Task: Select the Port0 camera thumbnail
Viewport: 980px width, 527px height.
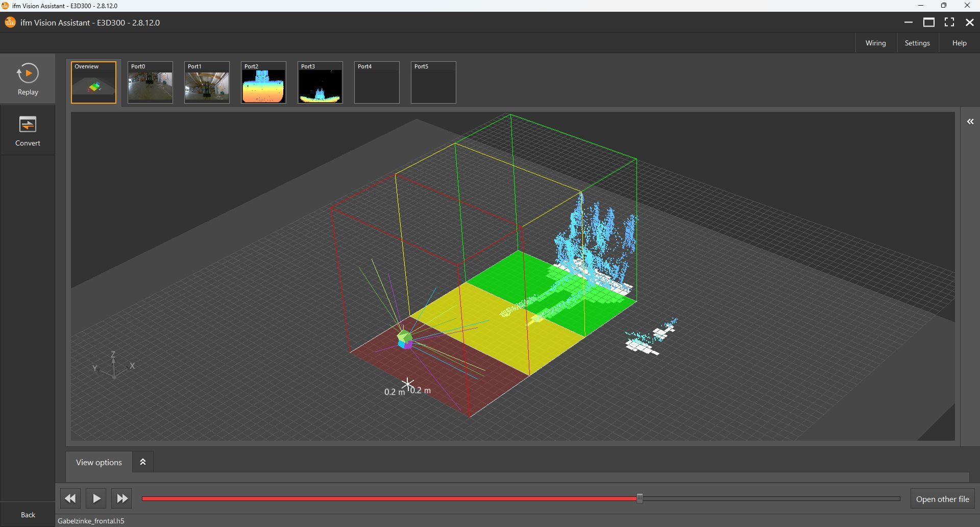Action: pyautogui.click(x=150, y=82)
